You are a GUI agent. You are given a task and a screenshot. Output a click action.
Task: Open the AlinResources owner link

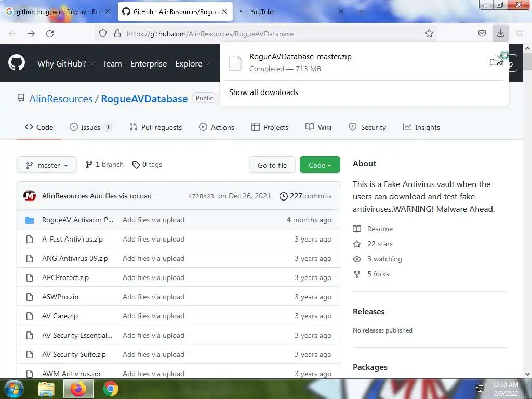tap(61, 99)
